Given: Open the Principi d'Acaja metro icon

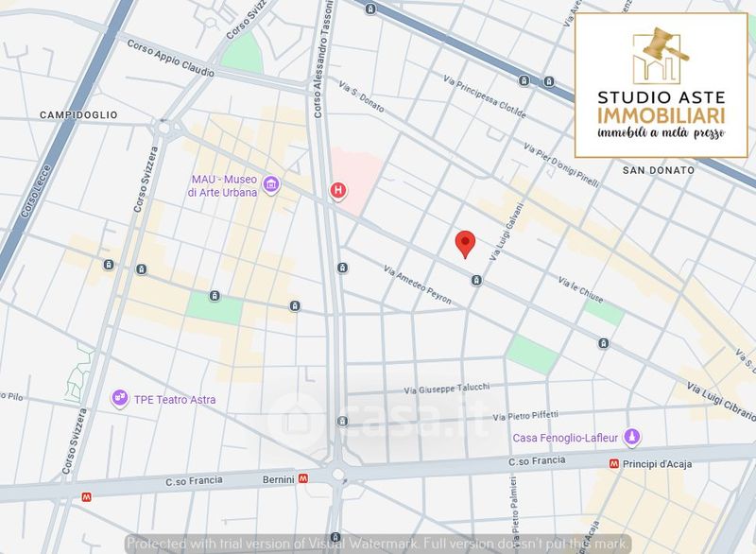Looking at the screenshot, I should [614, 463].
